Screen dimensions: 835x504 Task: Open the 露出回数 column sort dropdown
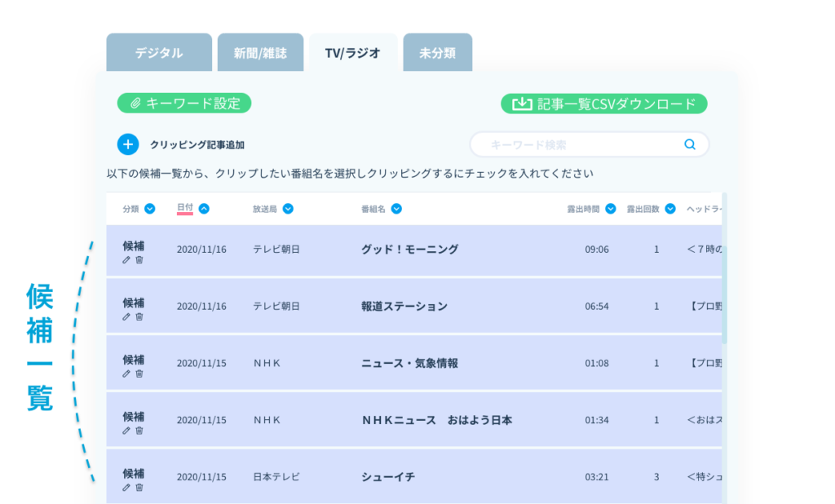pos(670,209)
